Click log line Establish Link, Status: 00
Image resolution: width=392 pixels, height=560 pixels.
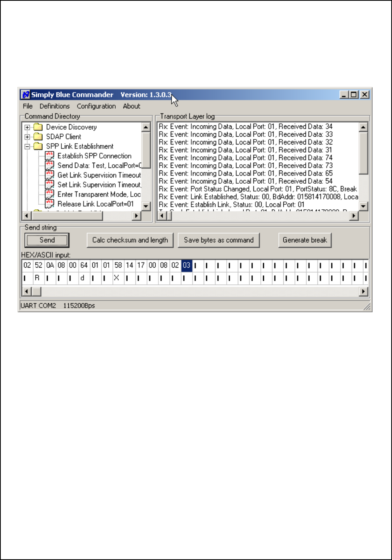point(232,205)
